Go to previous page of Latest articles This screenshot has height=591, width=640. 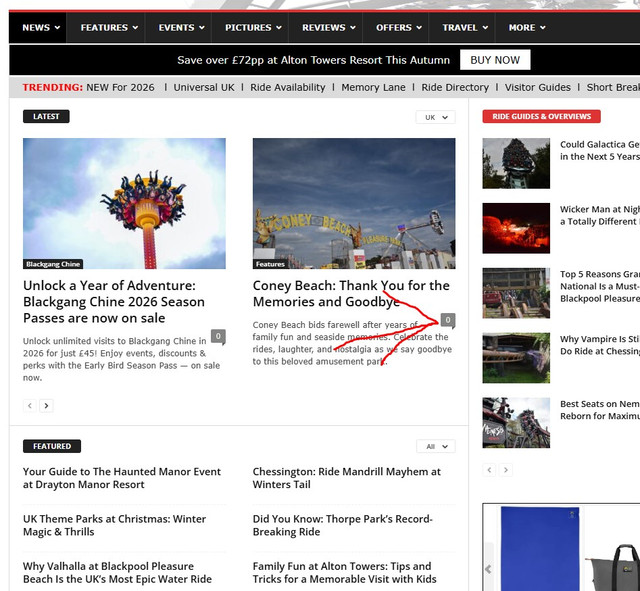[x=30, y=406]
